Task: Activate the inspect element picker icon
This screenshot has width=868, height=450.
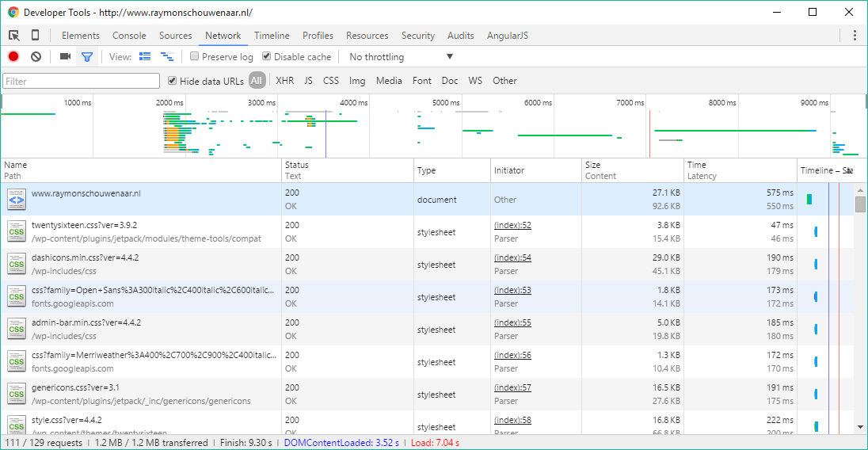Action: tap(13, 36)
